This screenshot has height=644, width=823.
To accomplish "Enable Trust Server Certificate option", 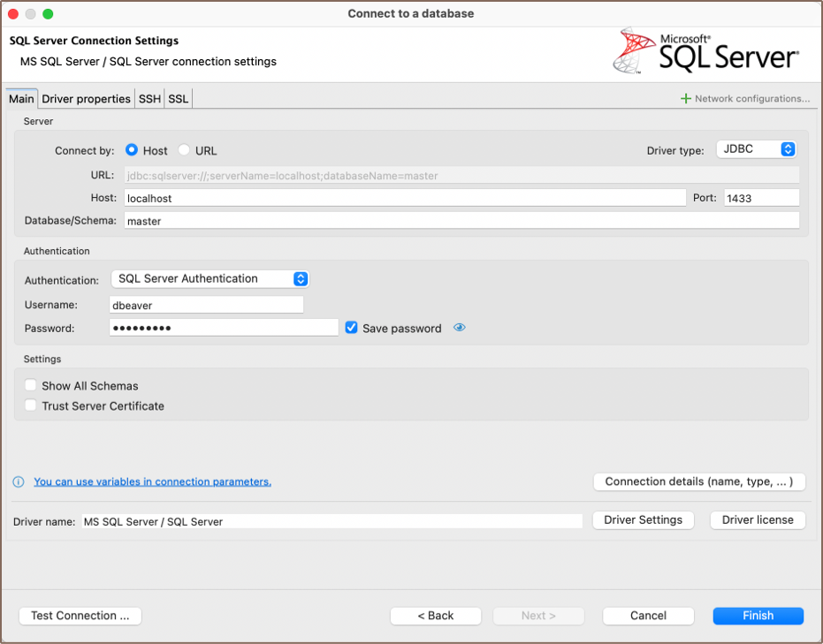I will click(x=31, y=406).
